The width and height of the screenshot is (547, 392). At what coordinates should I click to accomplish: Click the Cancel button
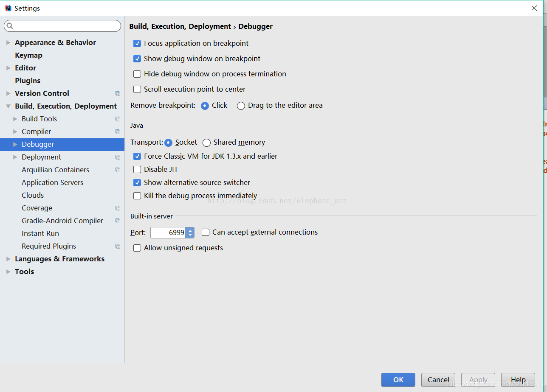[438, 380]
